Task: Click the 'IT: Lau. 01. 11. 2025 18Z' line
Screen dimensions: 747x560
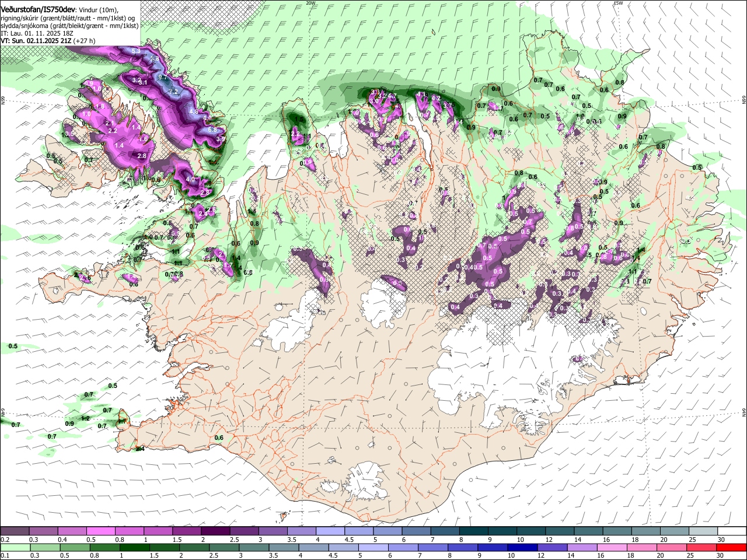Action: click(x=37, y=33)
